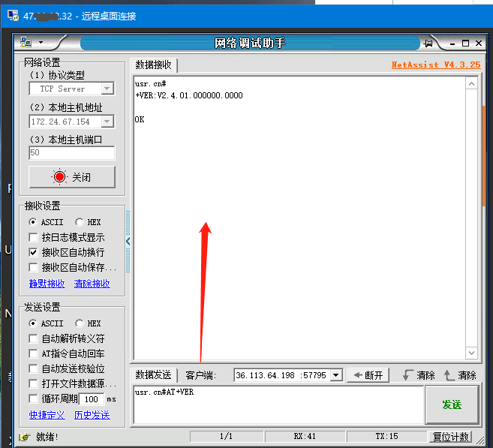This screenshot has width=493, height=448.
Task: Open the NetAssist system menu icon
Action: [26, 43]
